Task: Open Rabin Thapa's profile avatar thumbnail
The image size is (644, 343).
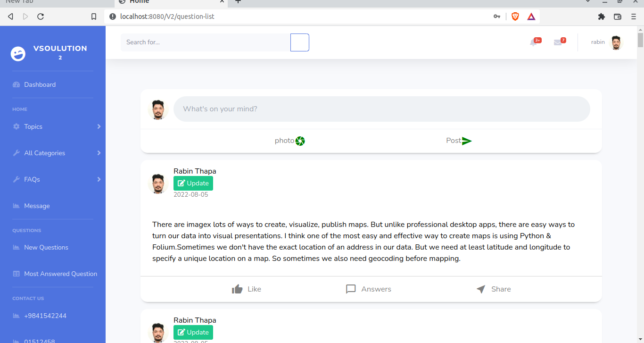Action: [158, 184]
